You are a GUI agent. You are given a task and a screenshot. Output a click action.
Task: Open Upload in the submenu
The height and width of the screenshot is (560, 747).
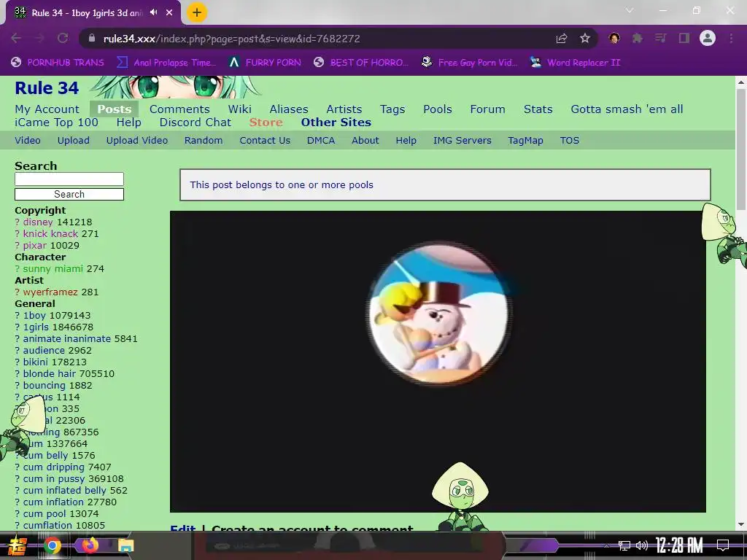pyautogui.click(x=74, y=141)
